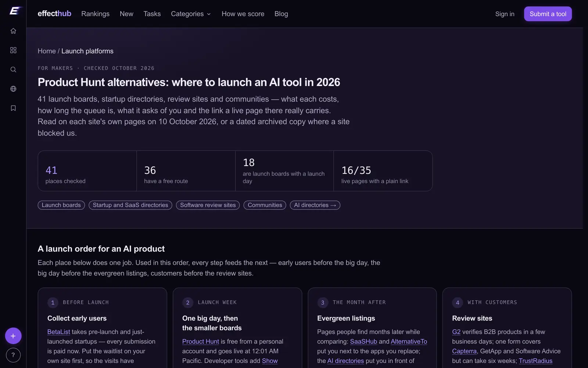Viewport: 588px width, 368px height.
Task: Open the G2 link
Action: point(456,332)
